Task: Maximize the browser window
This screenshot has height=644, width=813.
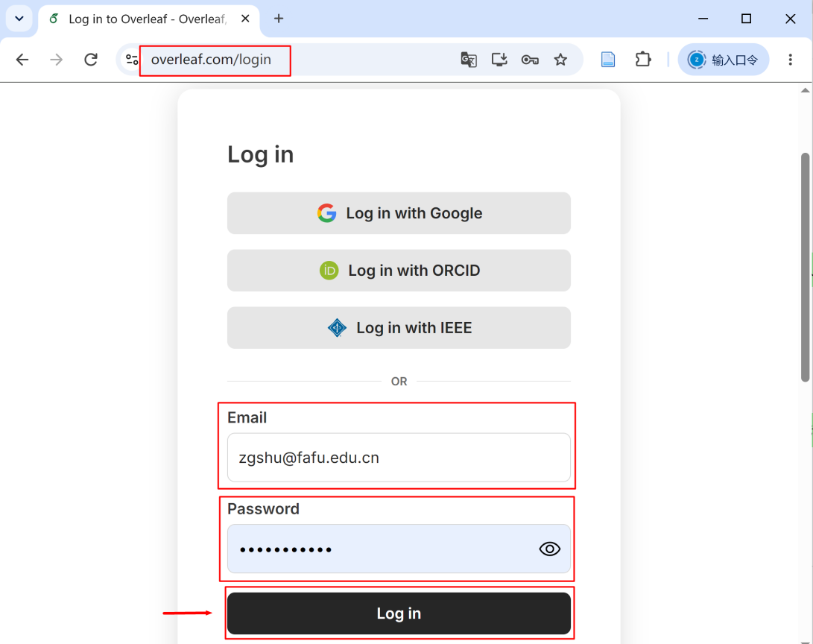Action: coord(746,19)
